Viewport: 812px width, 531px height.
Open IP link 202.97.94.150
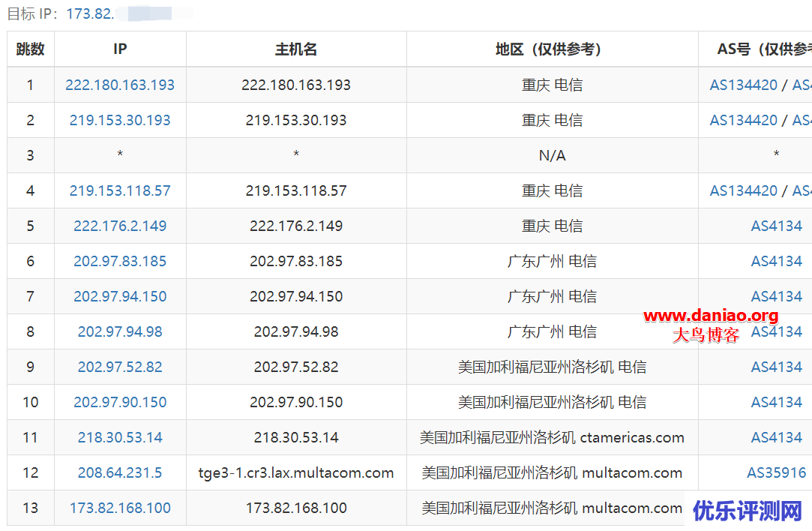(119, 296)
